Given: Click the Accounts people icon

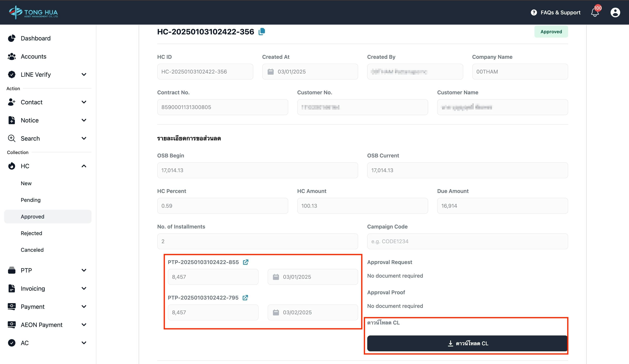Looking at the screenshot, I should click(x=12, y=57).
